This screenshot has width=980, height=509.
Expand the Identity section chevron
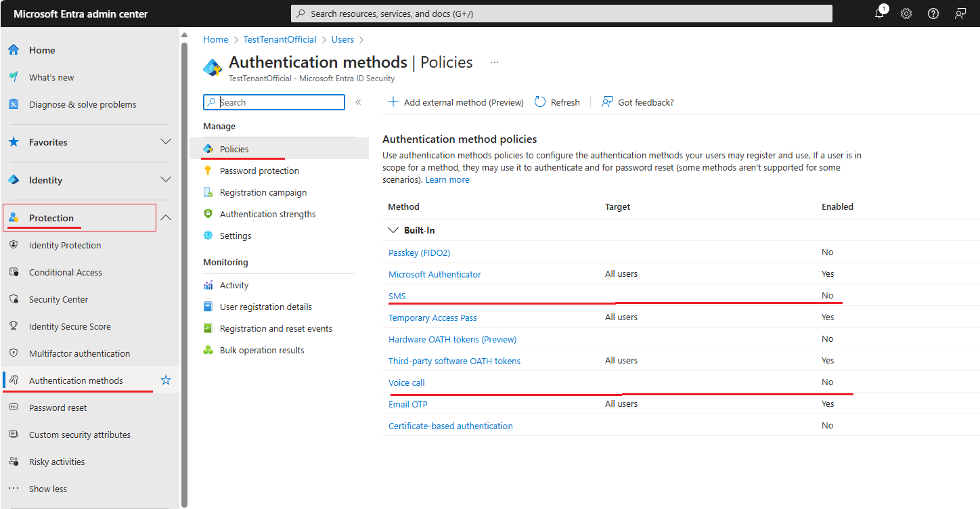(166, 180)
